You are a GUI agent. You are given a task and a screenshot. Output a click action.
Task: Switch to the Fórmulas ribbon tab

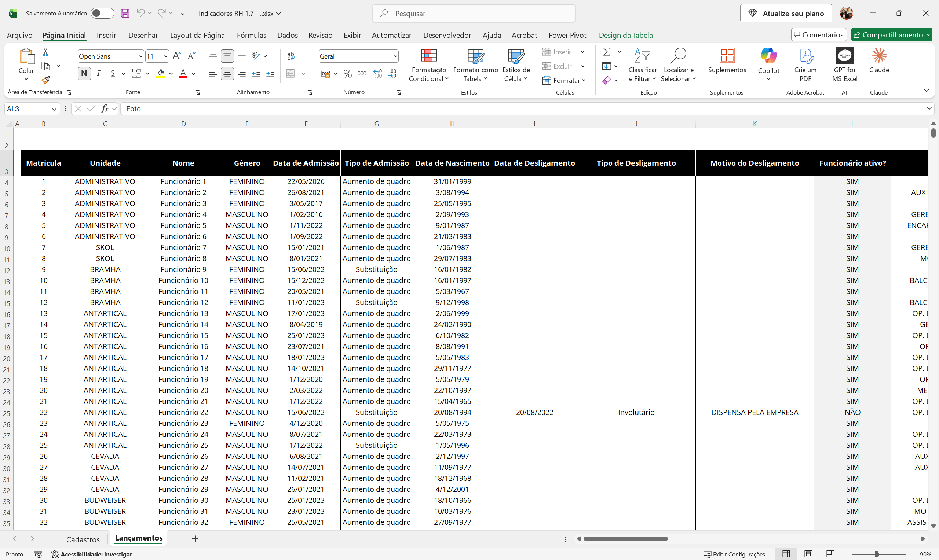252,35
